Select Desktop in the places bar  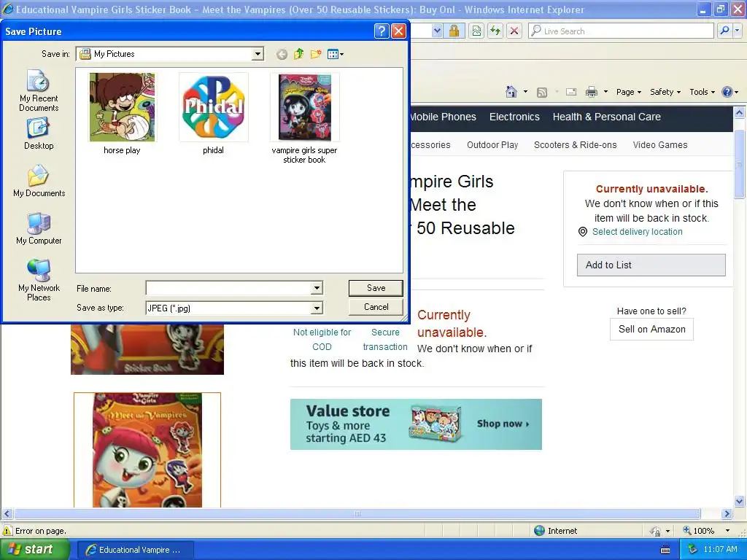pos(39,134)
